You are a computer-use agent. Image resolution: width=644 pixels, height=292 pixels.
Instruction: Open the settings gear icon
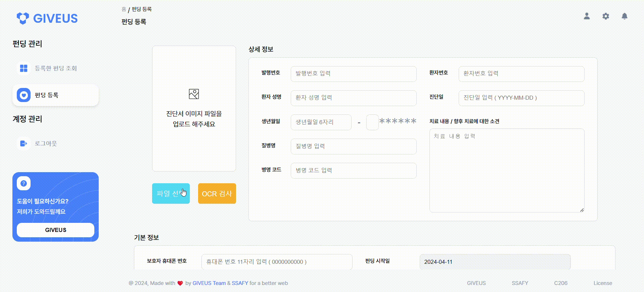(605, 16)
